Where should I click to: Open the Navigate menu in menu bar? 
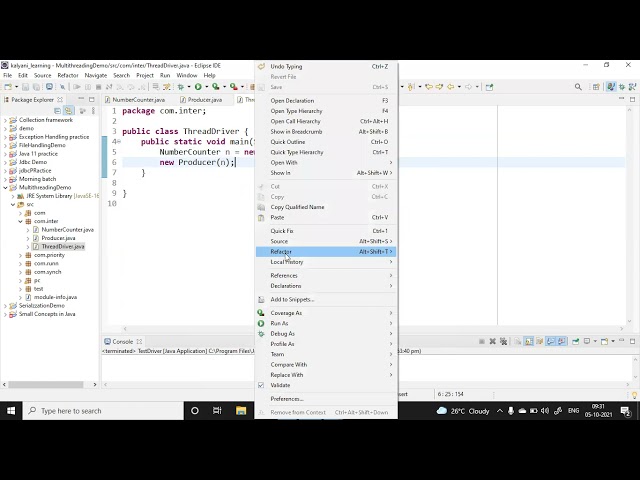pos(96,76)
